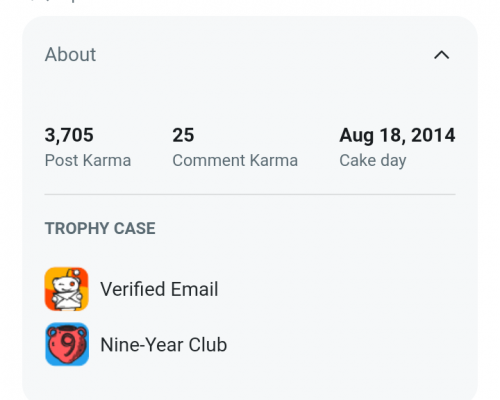Click the Snoo holding envelope image

pos(67,289)
